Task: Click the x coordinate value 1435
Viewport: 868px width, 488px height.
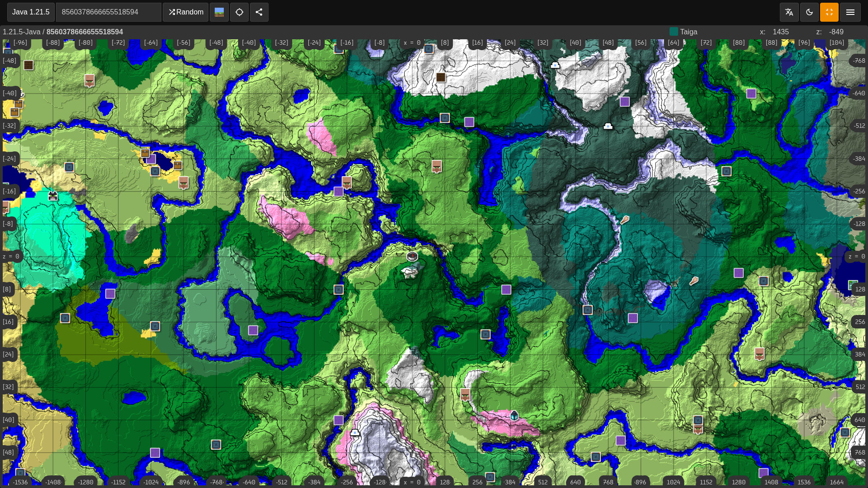Action: (781, 32)
